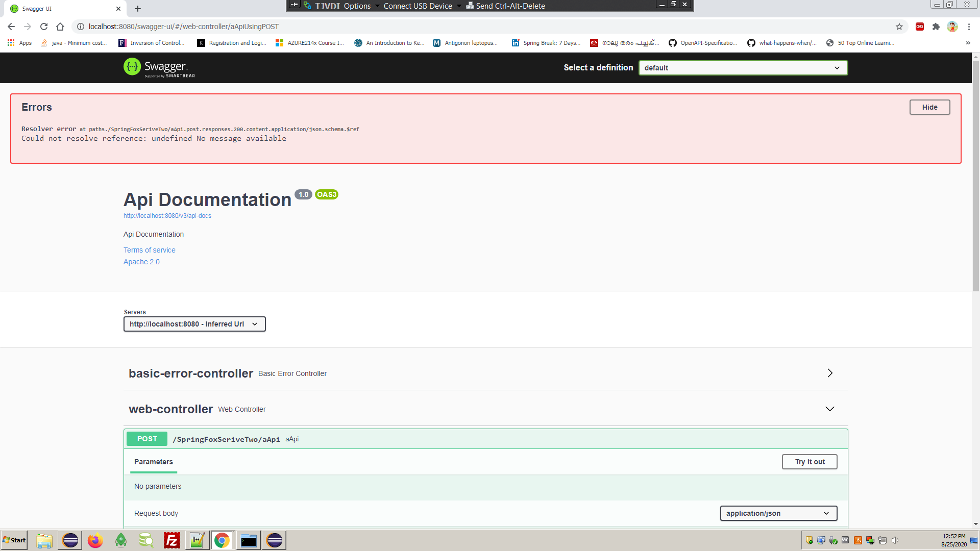Viewport: 980px width, 551px height.
Task: Switch to the first Eclipse taskbar window
Action: [x=70, y=540]
